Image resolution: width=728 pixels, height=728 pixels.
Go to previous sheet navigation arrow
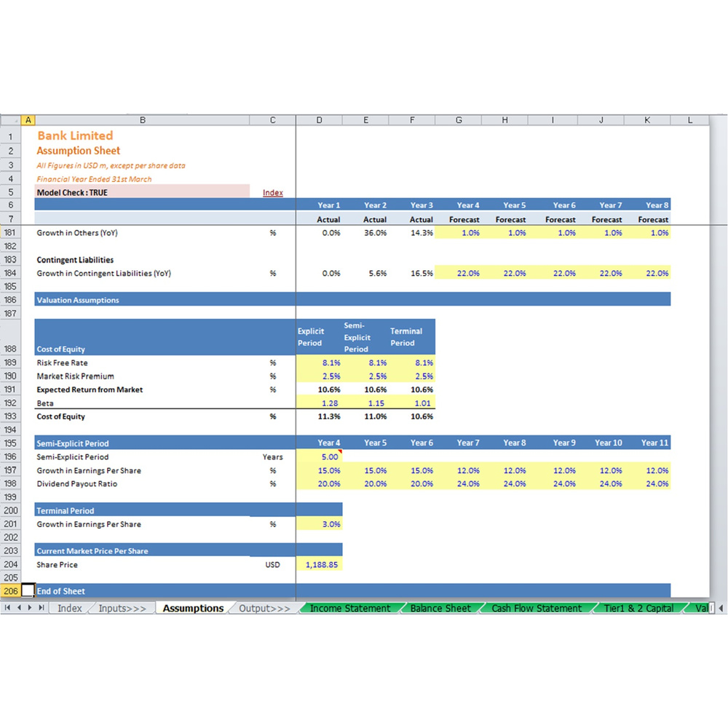[x=19, y=608]
